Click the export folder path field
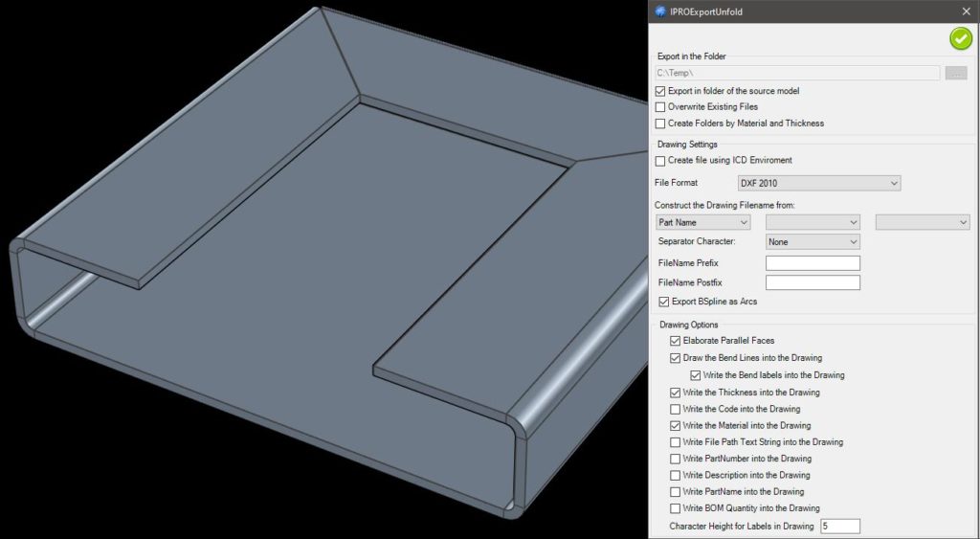Screen dimensions: 980x539 797,73
